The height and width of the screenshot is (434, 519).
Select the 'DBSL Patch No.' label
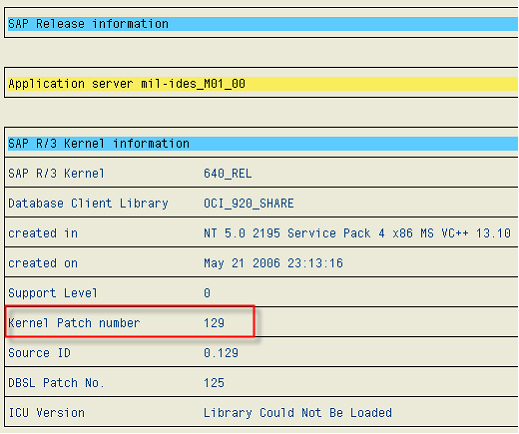pyautogui.click(x=56, y=383)
